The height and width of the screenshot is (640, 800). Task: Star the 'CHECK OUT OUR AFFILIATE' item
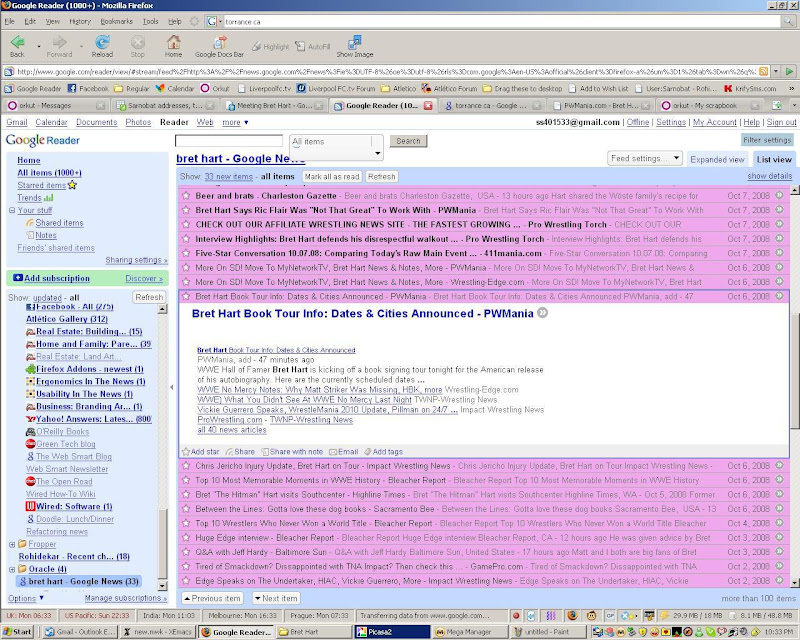(186, 224)
